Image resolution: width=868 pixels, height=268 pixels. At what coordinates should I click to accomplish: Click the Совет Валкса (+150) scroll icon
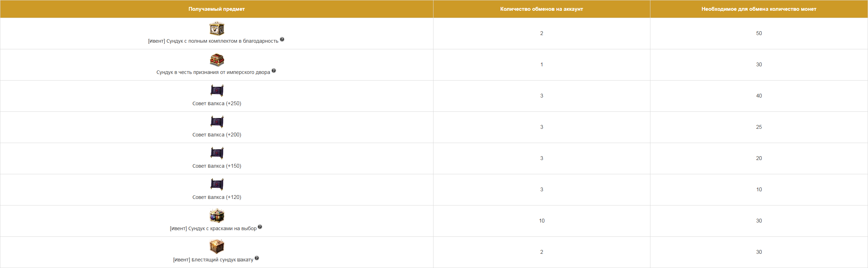[x=217, y=153]
